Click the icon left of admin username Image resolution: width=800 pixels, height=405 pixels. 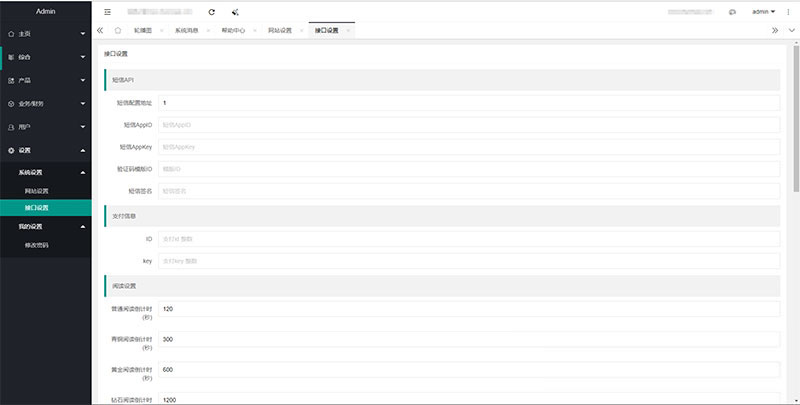click(x=732, y=11)
